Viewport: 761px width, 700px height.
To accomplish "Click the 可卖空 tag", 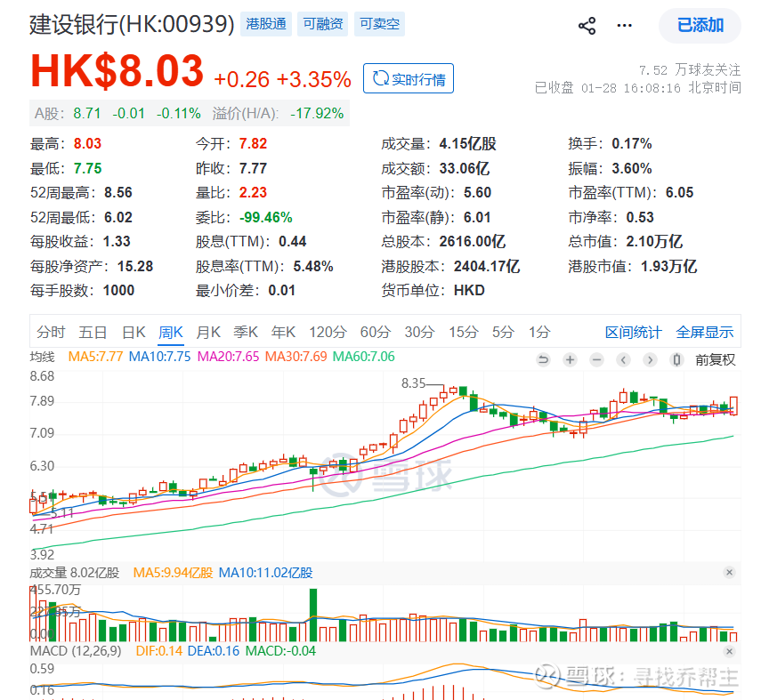I will coord(379,24).
